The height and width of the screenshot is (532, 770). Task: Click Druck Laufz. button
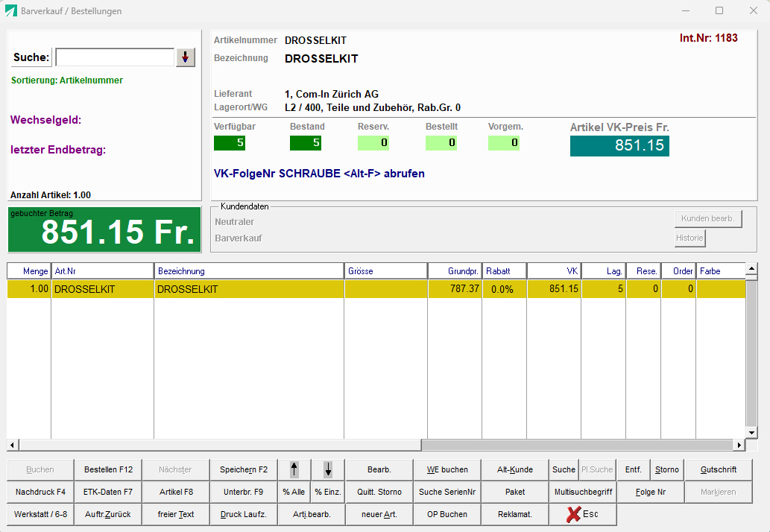[x=244, y=514]
